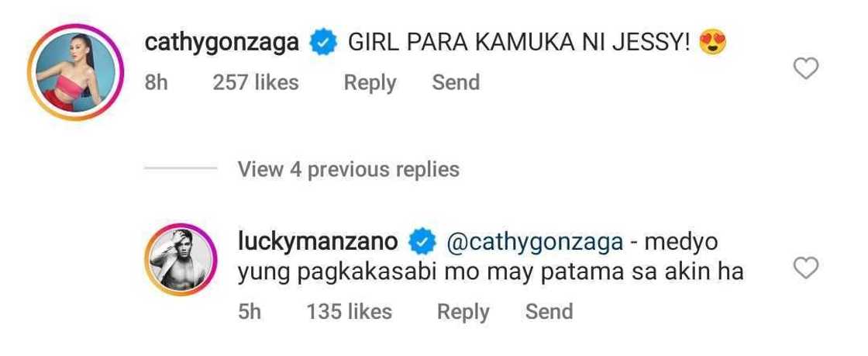The width and height of the screenshot is (868, 356).
Task: Click the @cathygonzaga mention in the reply
Action: (534, 243)
